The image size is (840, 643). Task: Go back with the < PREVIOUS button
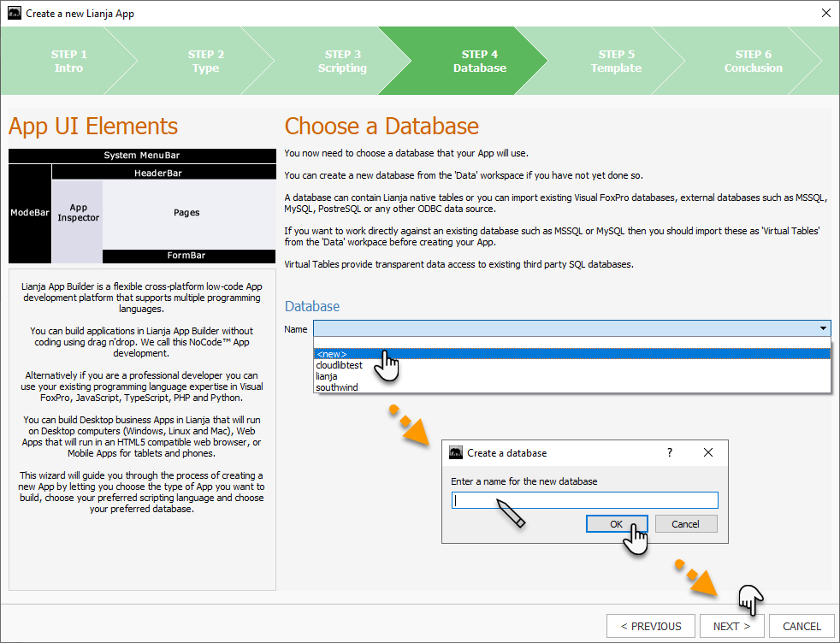tap(651, 627)
